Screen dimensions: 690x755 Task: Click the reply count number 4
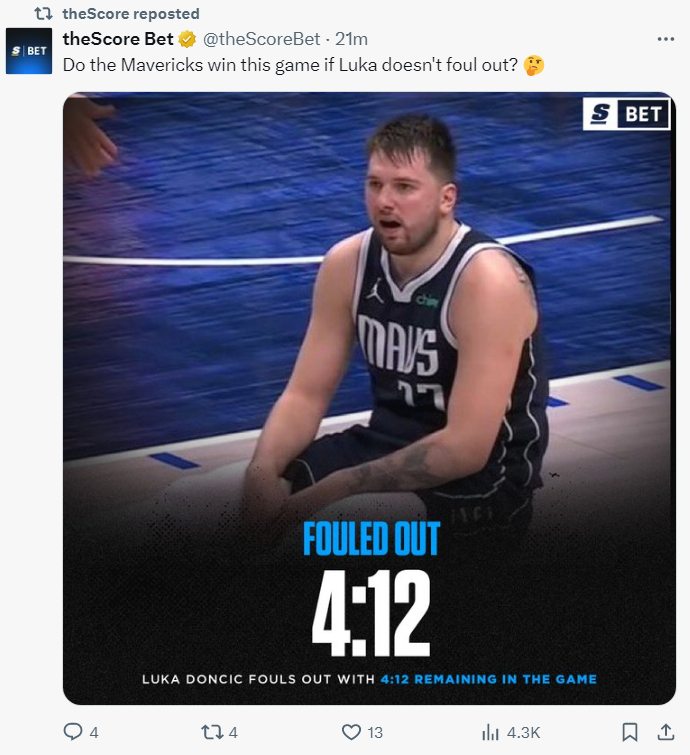94,733
